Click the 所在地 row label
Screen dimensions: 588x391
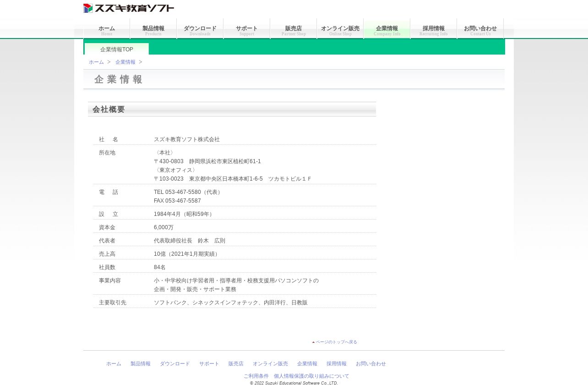[x=107, y=153]
